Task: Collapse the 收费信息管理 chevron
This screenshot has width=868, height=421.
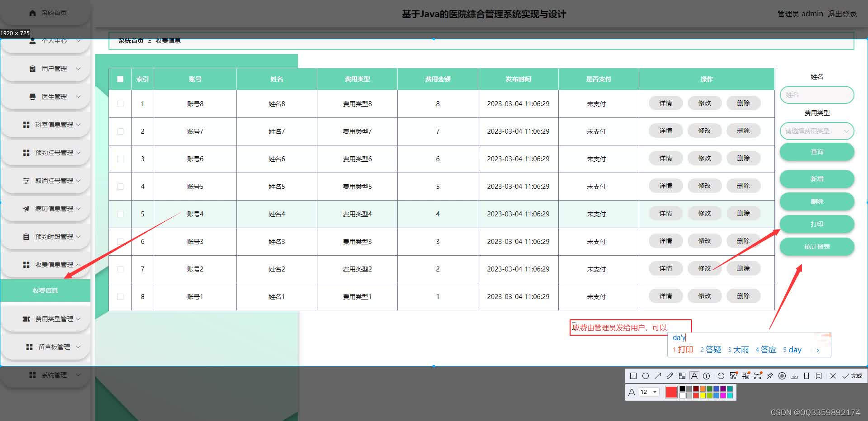Action: [78, 265]
